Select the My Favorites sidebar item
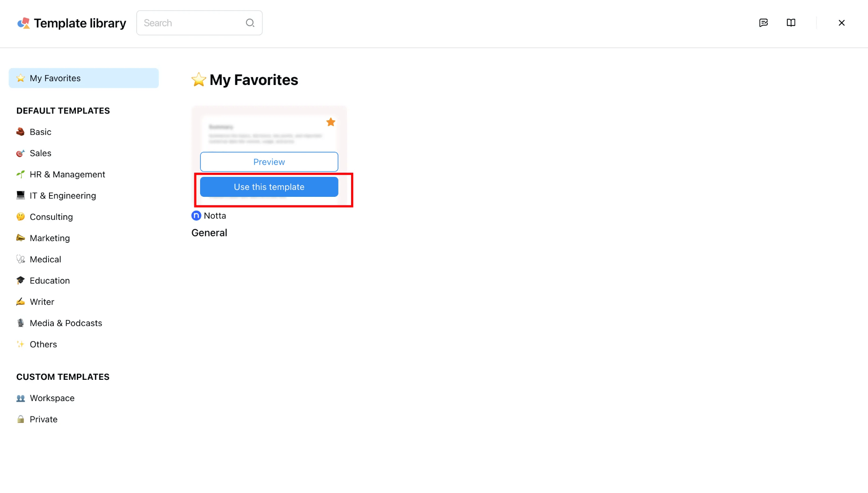Image resolution: width=868 pixels, height=493 pixels. [x=83, y=78]
